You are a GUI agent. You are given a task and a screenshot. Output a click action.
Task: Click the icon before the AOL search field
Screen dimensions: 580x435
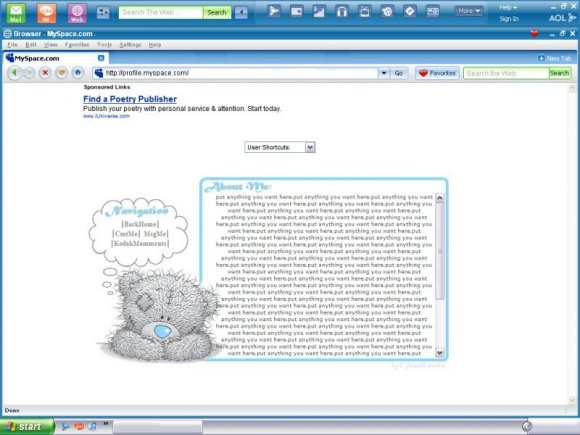[x=103, y=12]
